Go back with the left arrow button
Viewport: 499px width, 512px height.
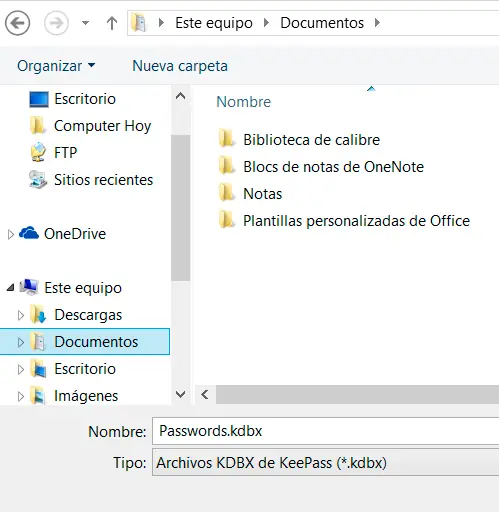[x=17, y=23]
